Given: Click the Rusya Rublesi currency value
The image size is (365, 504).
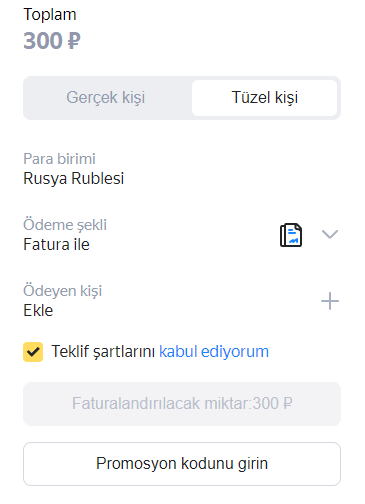Looking at the screenshot, I should [74, 179].
